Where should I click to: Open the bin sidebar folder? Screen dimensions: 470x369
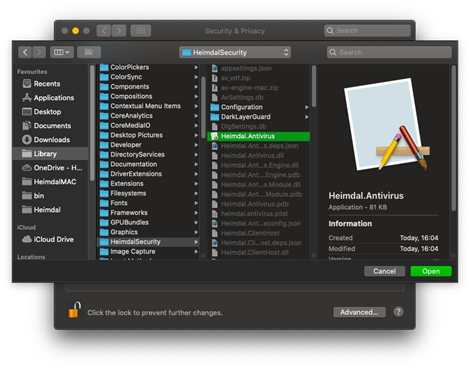[x=50, y=196]
